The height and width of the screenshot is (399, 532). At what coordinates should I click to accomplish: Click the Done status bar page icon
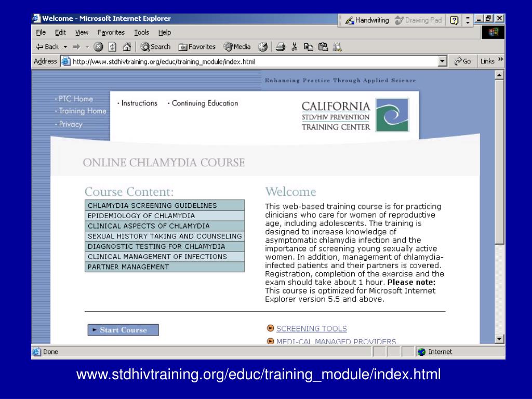pos(37,352)
